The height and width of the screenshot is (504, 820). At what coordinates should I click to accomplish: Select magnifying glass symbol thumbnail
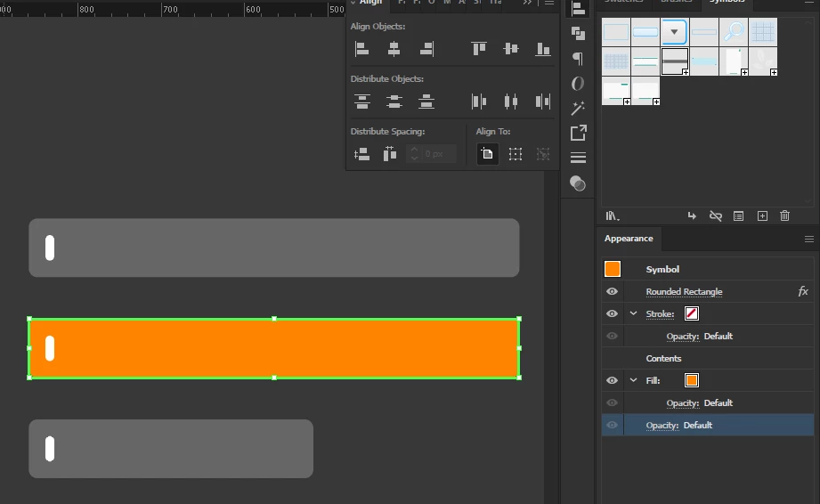point(734,32)
